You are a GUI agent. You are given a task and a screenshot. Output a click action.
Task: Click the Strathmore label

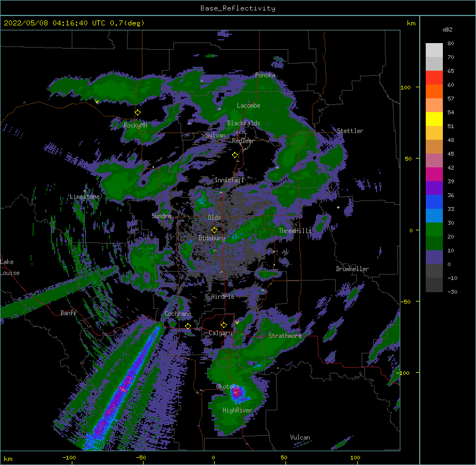[285, 336]
